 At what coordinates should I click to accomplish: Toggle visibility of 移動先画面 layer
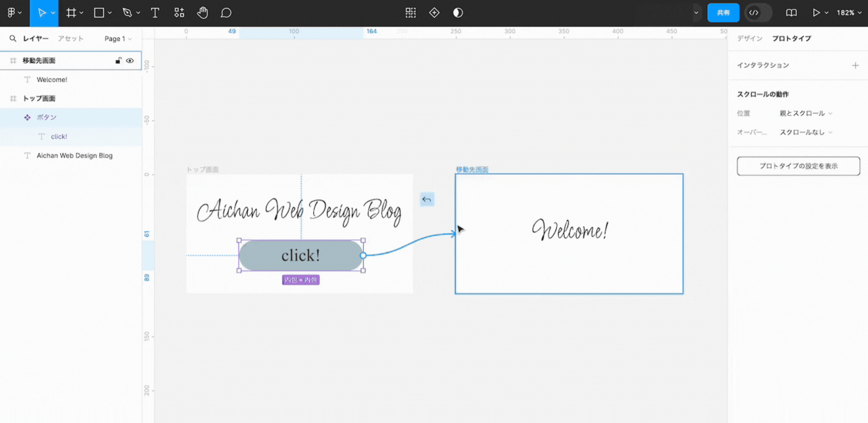pyautogui.click(x=130, y=61)
